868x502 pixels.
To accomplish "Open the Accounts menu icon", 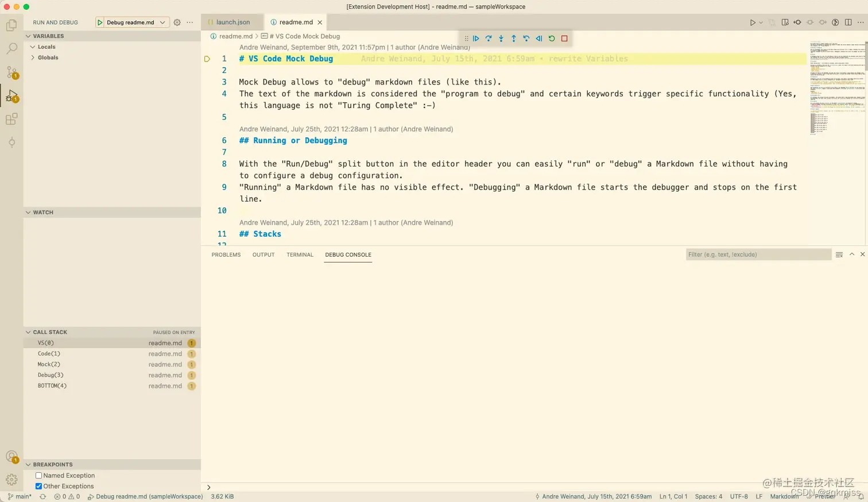I will 11,457.
